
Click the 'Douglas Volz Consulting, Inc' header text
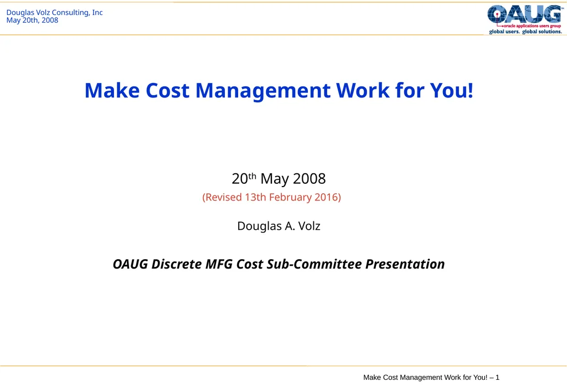55,12
